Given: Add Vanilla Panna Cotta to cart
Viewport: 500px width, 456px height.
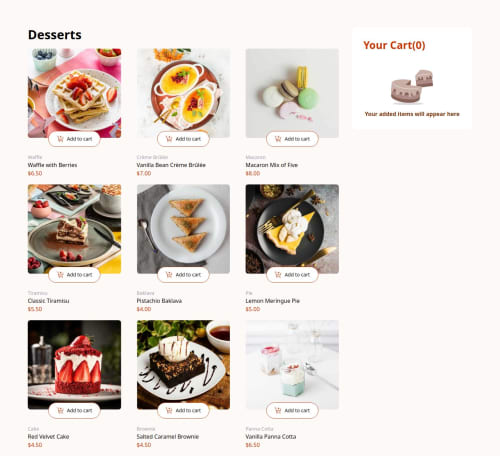Looking at the screenshot, I should [x=292, y=410].
